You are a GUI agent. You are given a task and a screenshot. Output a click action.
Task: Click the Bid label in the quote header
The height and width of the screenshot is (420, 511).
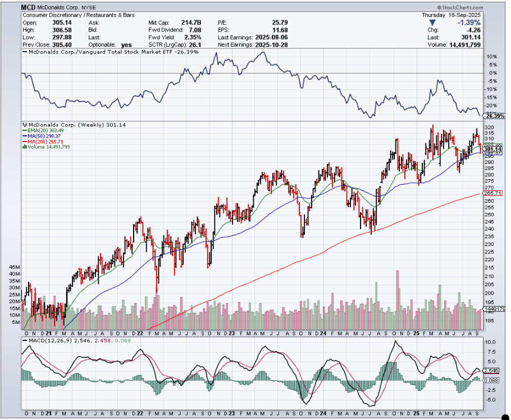tap(93, 30)
